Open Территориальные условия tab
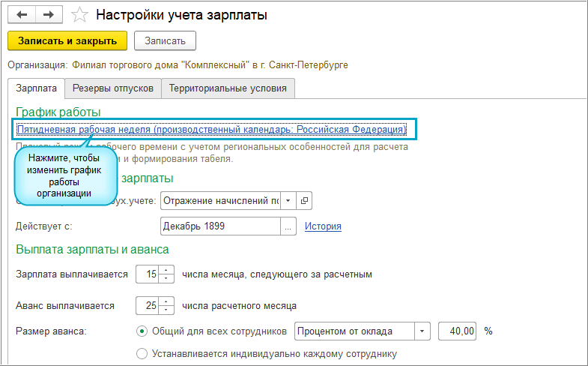Viewport: 588px width, 366px height. (228, 88)
